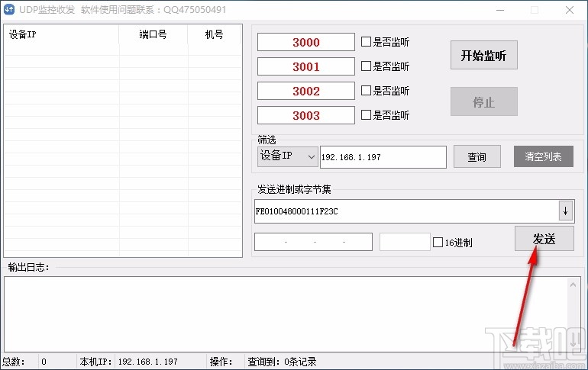Click inside the 输出日志 output log area

[285, 314]
